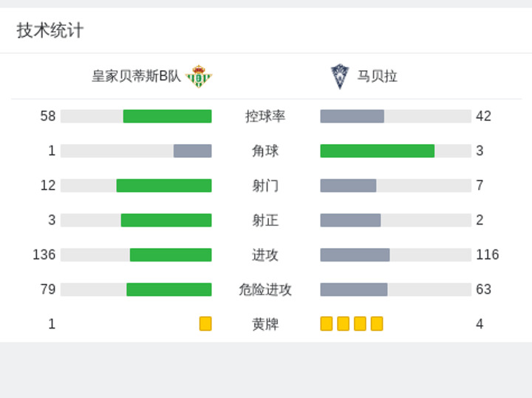Click the 射正 shots on target label
The height and width of the screenshot is (398, 532).
click(x=265, y=220)
